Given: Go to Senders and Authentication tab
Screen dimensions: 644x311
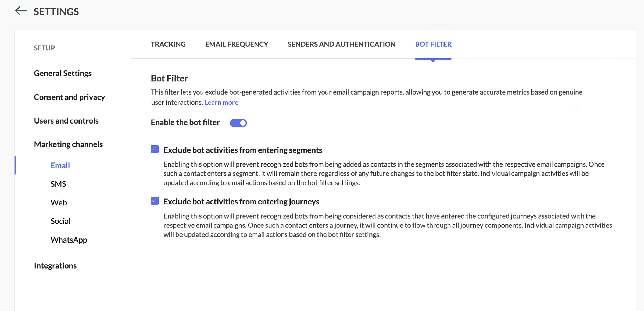Looking at the screenshot, I should [341, 44].
